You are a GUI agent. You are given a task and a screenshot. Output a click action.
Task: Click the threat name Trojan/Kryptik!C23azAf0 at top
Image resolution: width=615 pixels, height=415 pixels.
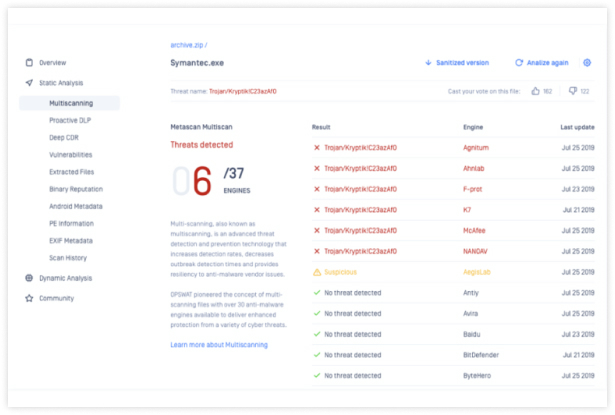(x=243, y=91)
